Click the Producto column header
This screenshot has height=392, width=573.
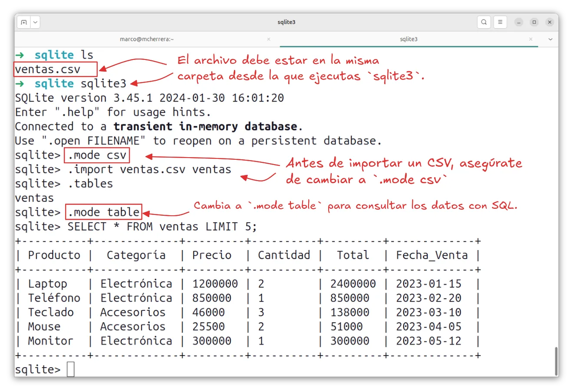point(54,255)
